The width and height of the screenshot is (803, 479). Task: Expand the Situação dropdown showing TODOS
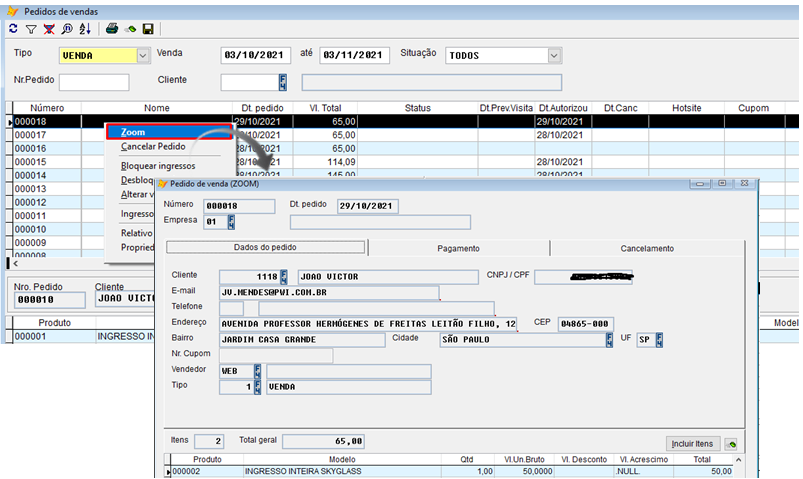pos(553,56)
